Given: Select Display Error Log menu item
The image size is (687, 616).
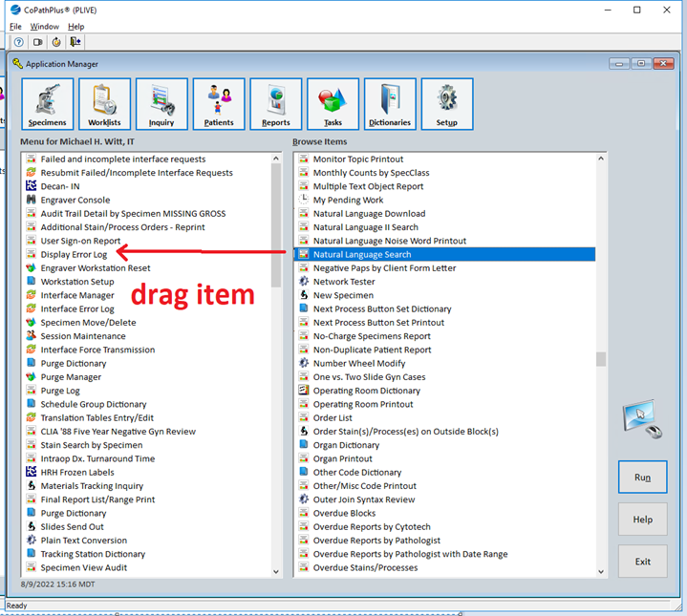Looking at the screenshot, I should click(x=74, y=254).
